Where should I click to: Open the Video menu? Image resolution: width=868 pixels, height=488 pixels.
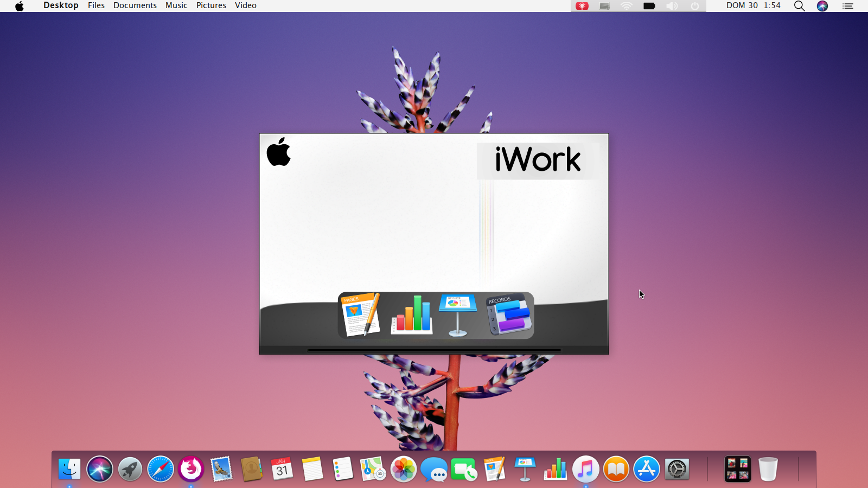click(x=246, y=5)
